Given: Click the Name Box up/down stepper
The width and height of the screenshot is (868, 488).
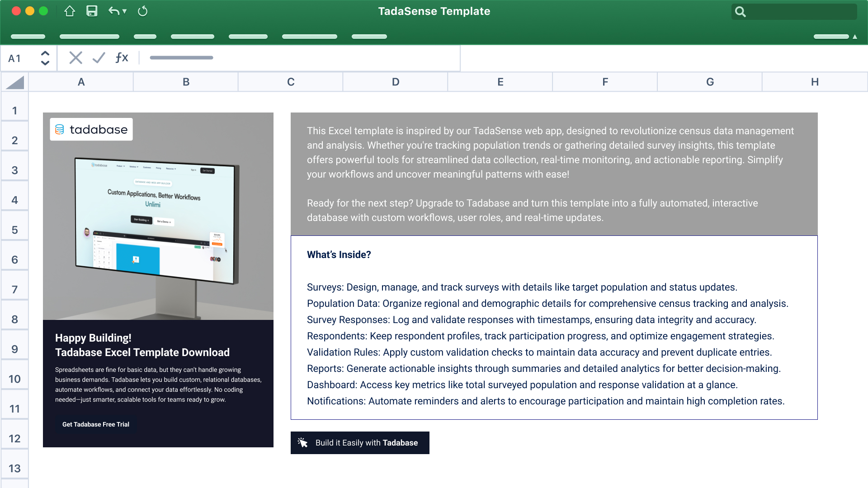Looking at the screenshot, I should tap(45, 58).
